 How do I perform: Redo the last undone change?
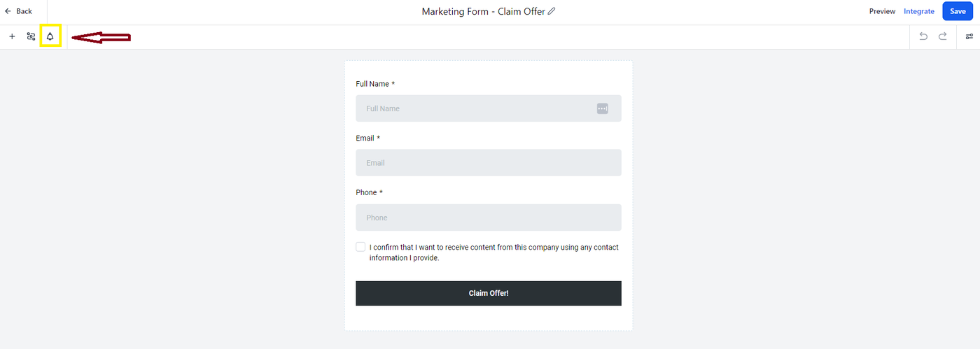[x=943, y=36]
